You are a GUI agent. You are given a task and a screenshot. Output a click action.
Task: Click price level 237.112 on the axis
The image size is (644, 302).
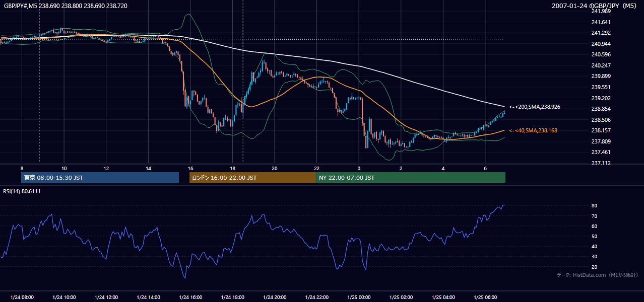point(601,163)
